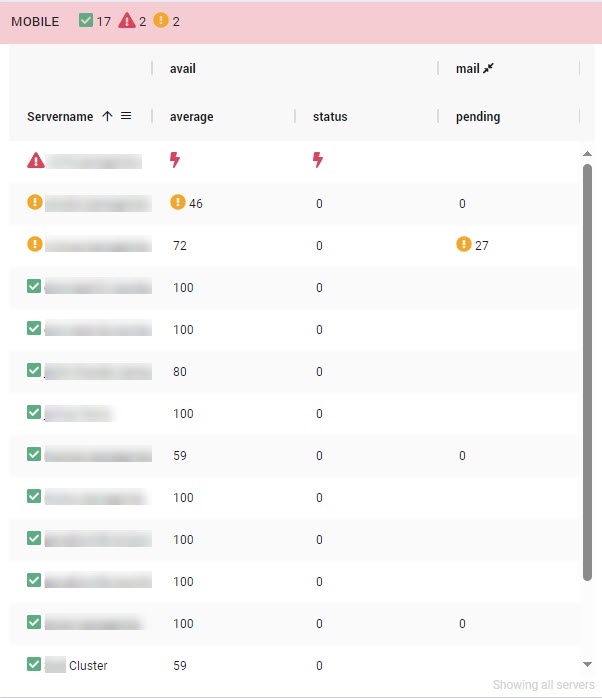Click the red critical triangle in MOBILE header
Screen dimensions: 602x698
(127, 20)
